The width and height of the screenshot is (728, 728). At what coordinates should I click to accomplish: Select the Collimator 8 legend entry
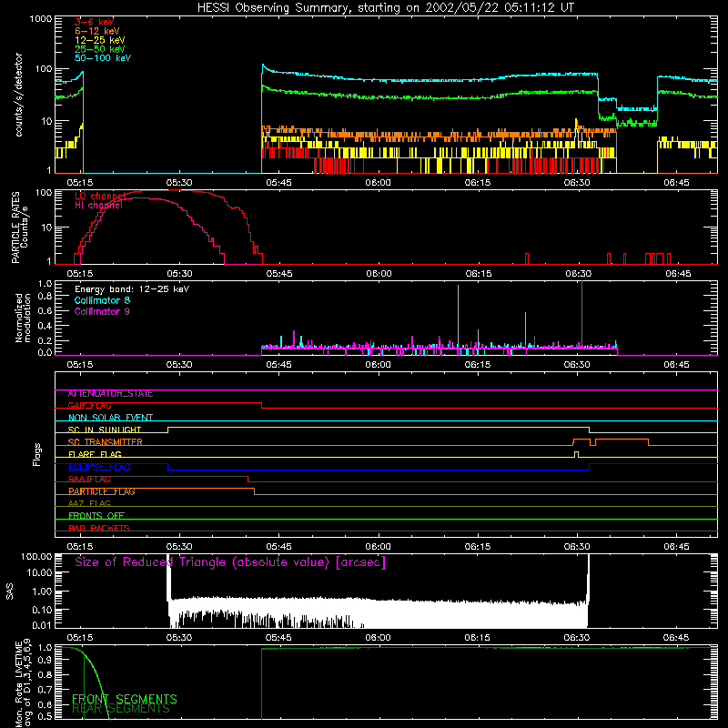pyautogui.click(x=102, y=300)
